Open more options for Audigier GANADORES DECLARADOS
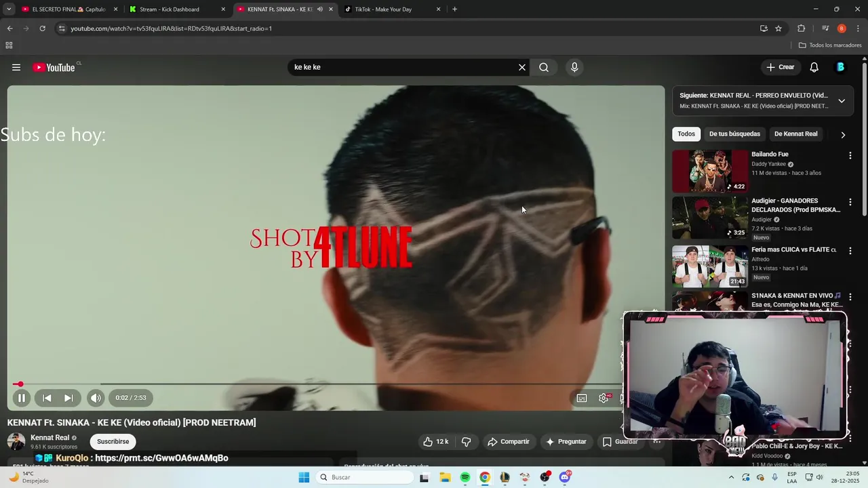 [850, 202]
